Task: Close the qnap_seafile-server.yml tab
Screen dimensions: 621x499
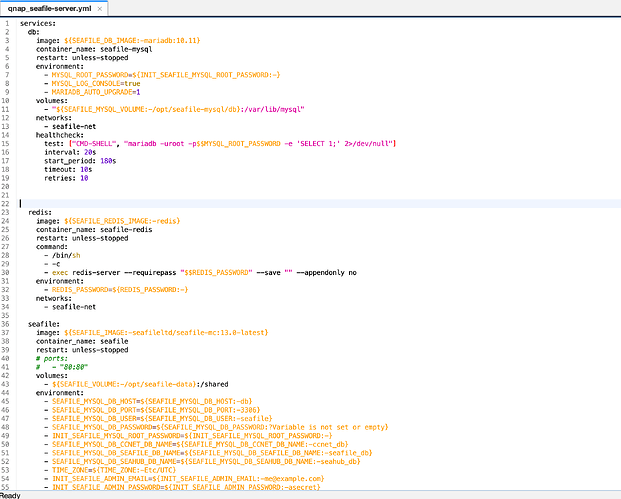Action: tap(100, 9)
